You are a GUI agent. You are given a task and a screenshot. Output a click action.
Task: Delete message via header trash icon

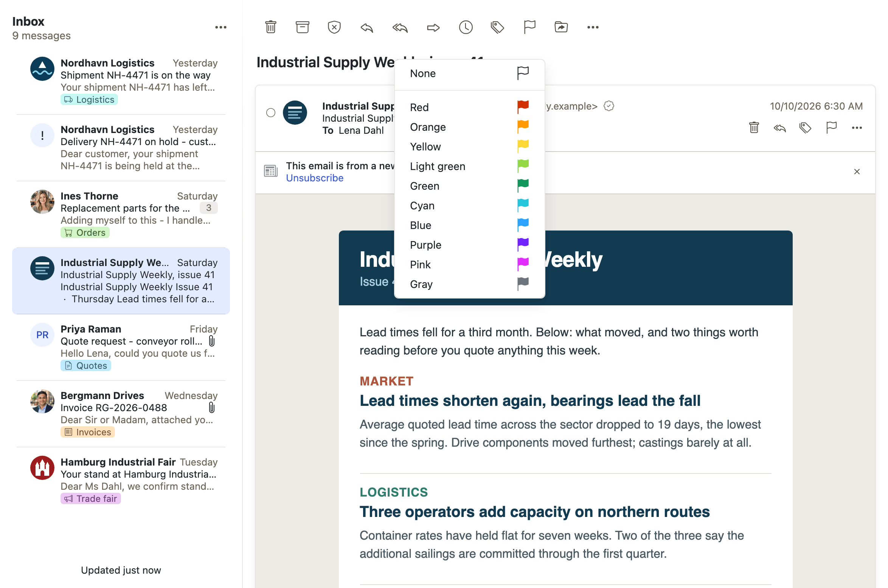754,128
